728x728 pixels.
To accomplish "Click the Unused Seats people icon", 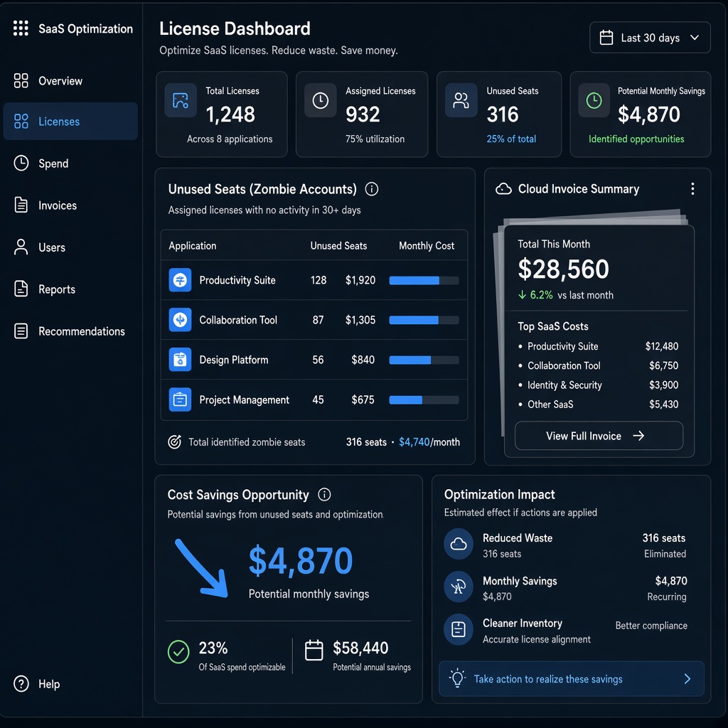I will 461,100.
